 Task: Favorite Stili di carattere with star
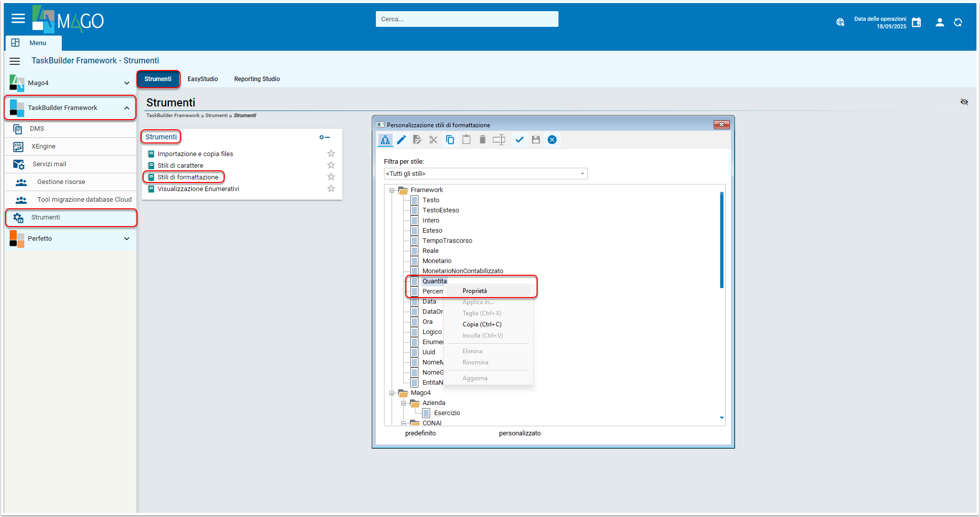coord(331,165)
